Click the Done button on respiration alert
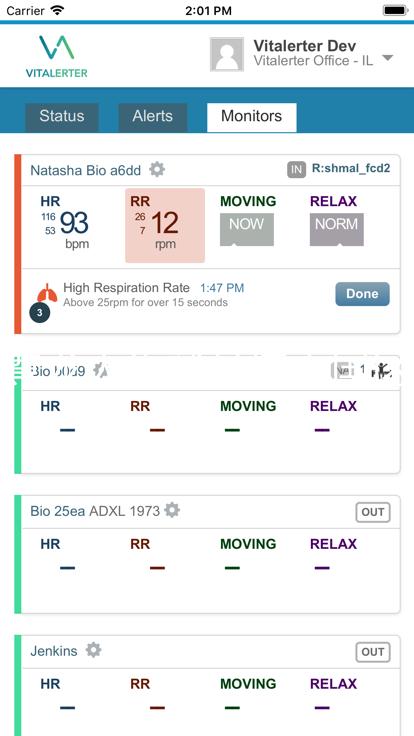414x736 pixels. pos(362,294)
